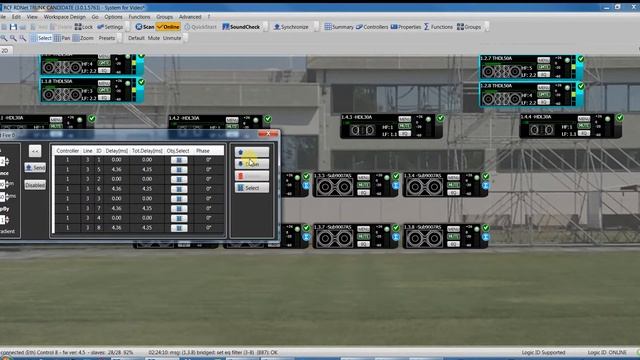Image resolution: width=640 pixels, height=360 pixels.
Task: Open the Functions sigma toolbar item
Action: click(438, 27)
